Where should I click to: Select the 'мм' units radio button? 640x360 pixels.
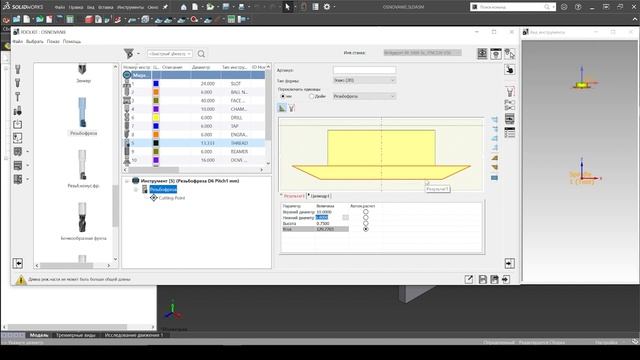click(x=283, y=96)
